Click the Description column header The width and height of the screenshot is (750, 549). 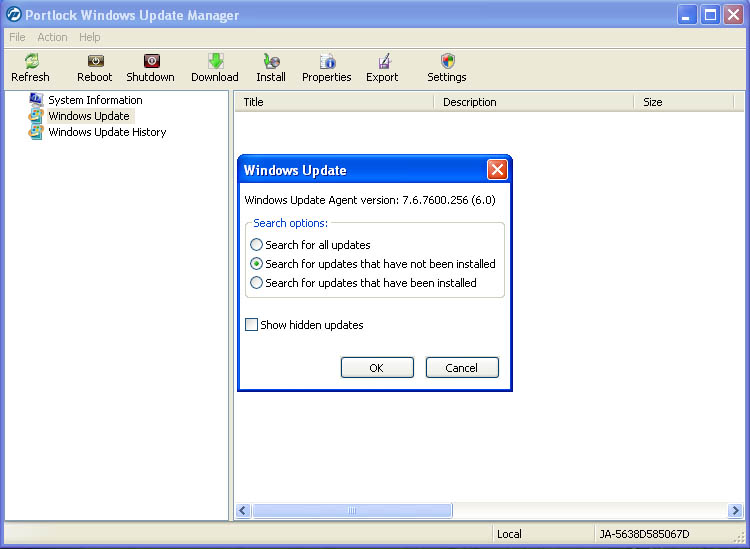tap(533, 102)
